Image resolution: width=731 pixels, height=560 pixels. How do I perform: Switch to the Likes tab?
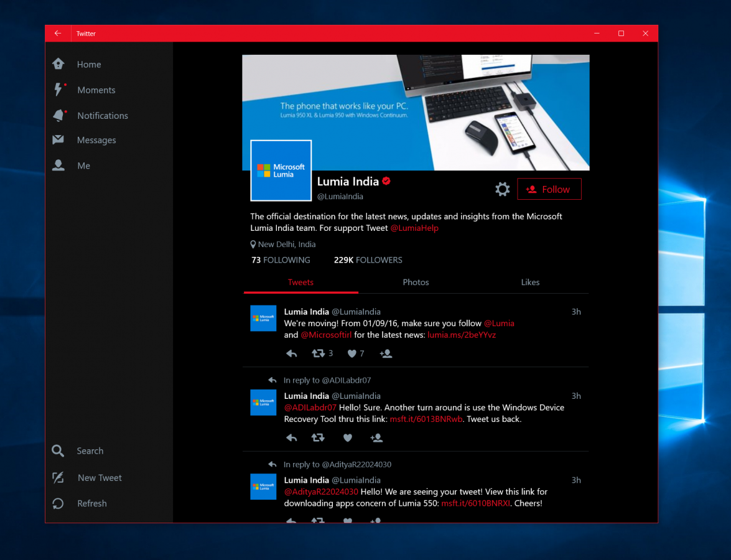(x=530, y=282)
